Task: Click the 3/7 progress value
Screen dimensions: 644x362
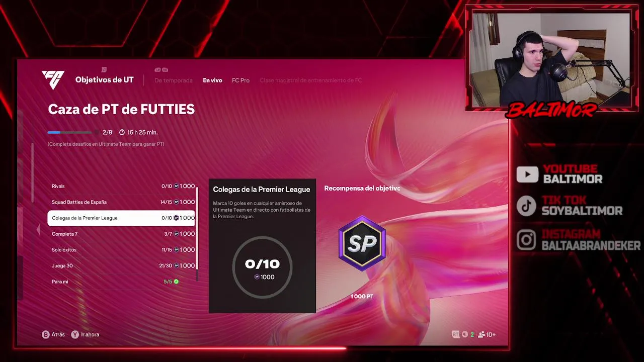Action: [168, 234]
